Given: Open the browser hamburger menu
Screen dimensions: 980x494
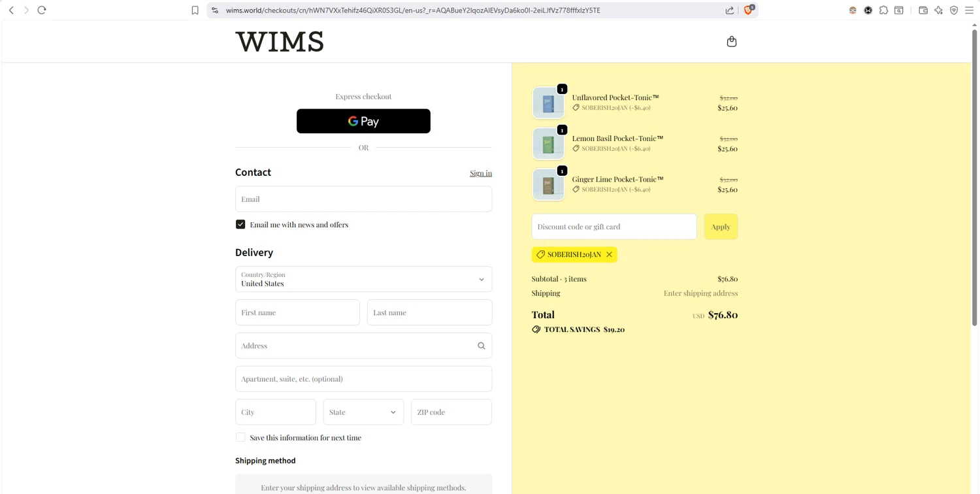Looking at the screenshot, I should [x=970, y=10].
